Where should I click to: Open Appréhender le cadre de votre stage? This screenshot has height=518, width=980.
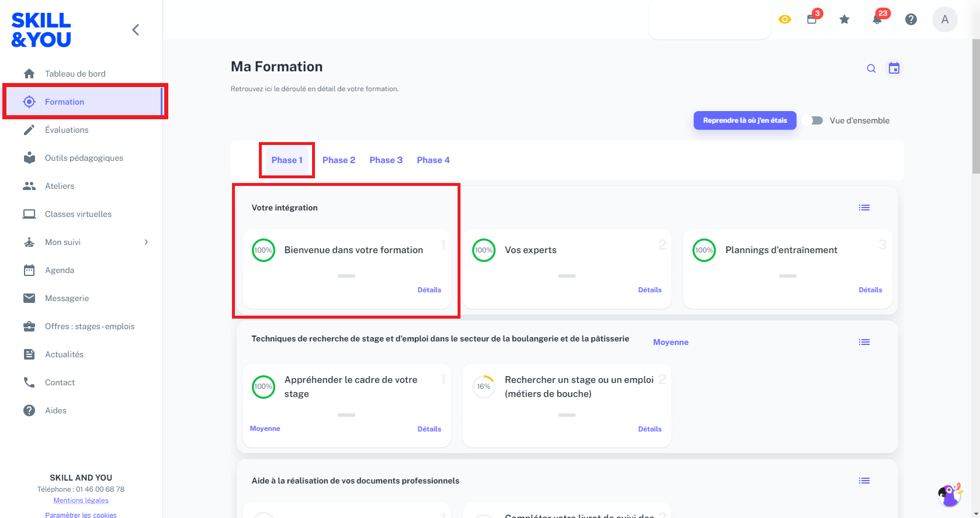tap(351, 386)
